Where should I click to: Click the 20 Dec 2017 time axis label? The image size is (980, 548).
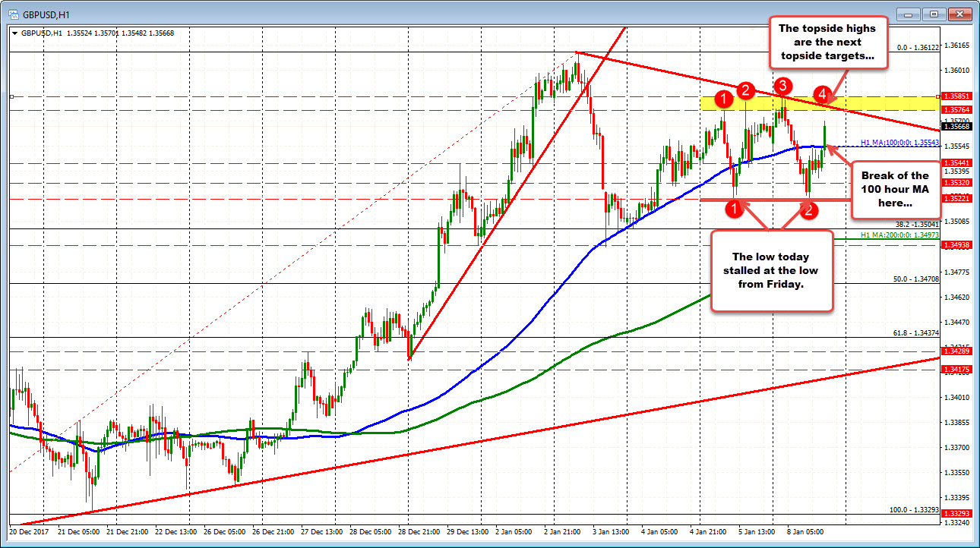28,532
